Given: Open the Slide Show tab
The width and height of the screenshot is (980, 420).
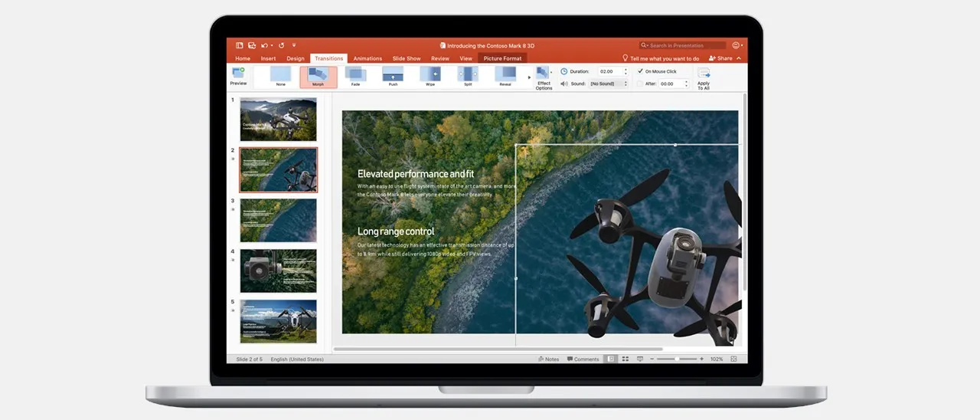Looking at the screenshot, I should click(x=407, y=58).
